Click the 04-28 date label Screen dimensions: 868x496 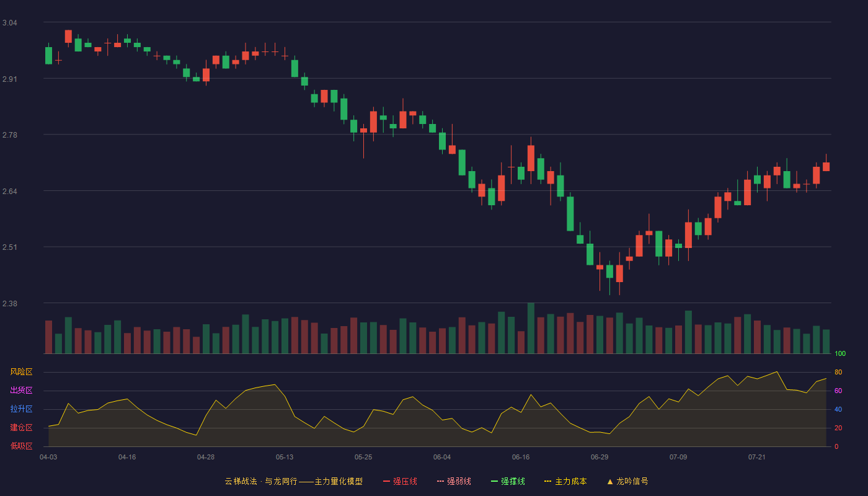click(x=206, y=457)
